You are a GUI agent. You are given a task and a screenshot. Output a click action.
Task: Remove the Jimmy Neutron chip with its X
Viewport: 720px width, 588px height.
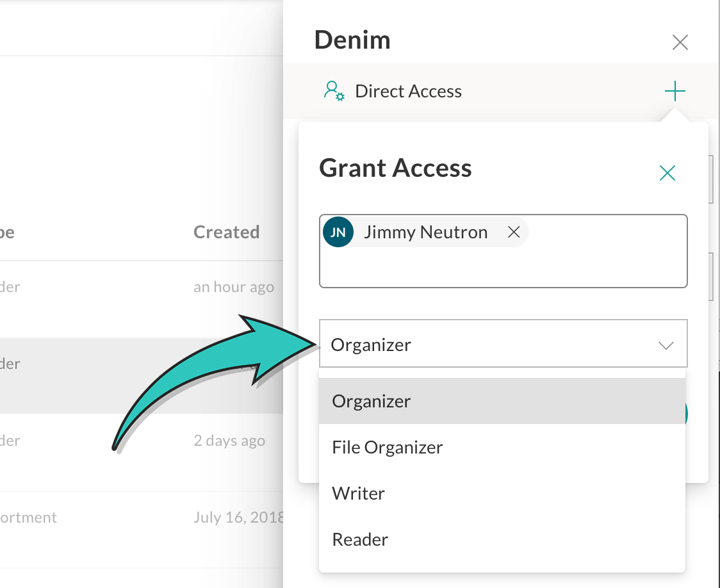tap(513, 233)
